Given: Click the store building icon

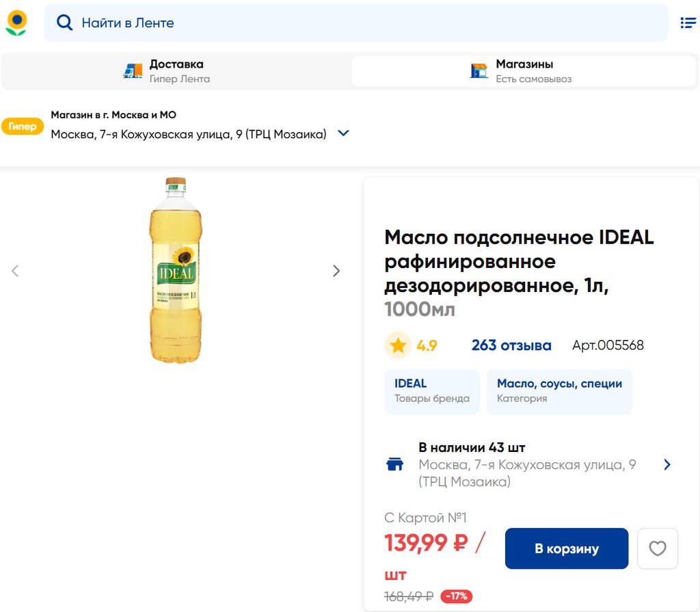Looking at the screenshot, I should tap(479, 70).
